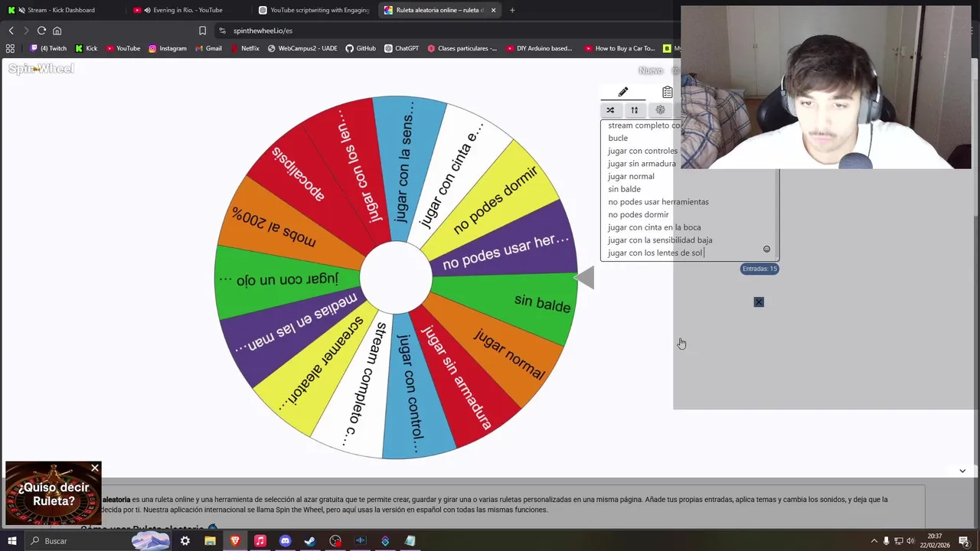This screenshot has height=551, width=980.
Task: Open the Twitch bookmark
Action: pos(48,48)
